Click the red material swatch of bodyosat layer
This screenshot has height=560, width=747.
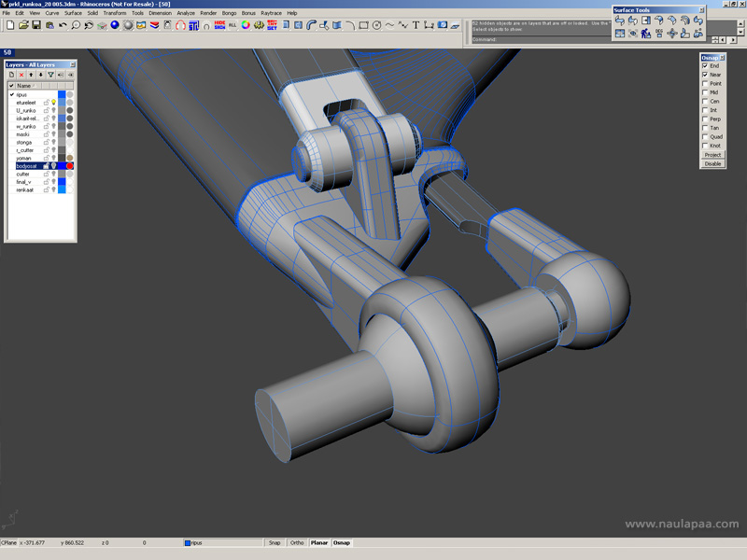(70, 166)
